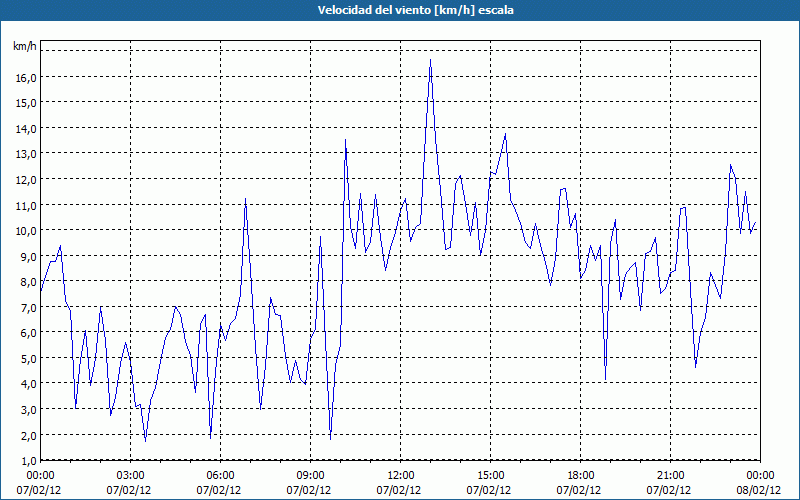Select the 4,0 y-axis value
Viewport: 800px width, 500px height.
click(28, 384)
